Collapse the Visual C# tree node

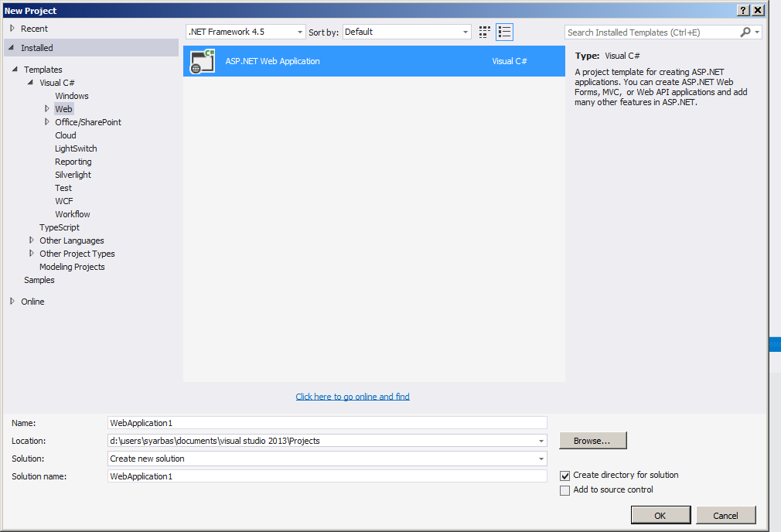[30, 83]
